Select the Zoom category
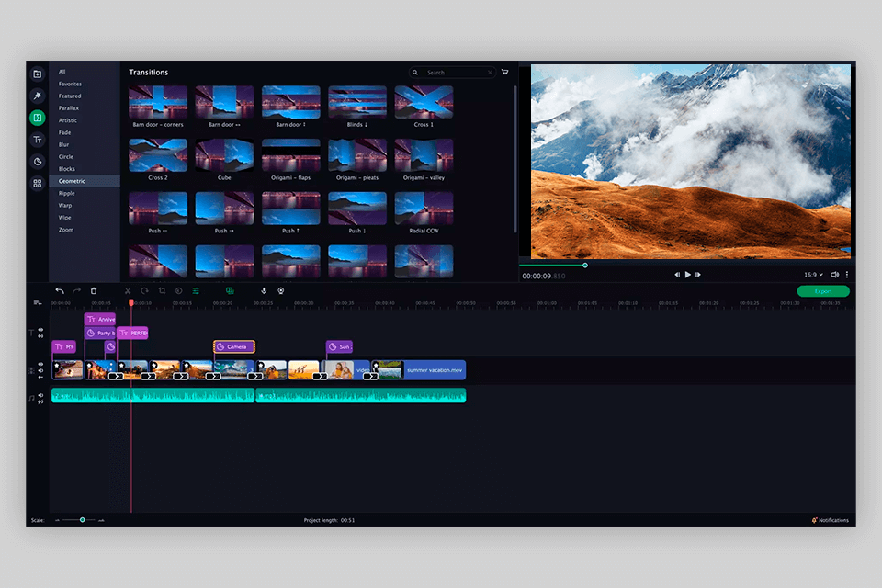The height and width of the screenshot is (588, 882). [x=66, y=230]
